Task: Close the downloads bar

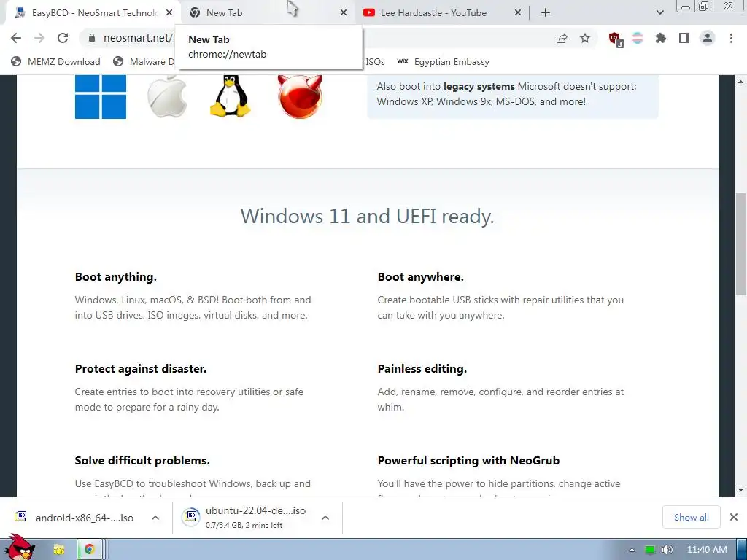Action: pos(734,517)
